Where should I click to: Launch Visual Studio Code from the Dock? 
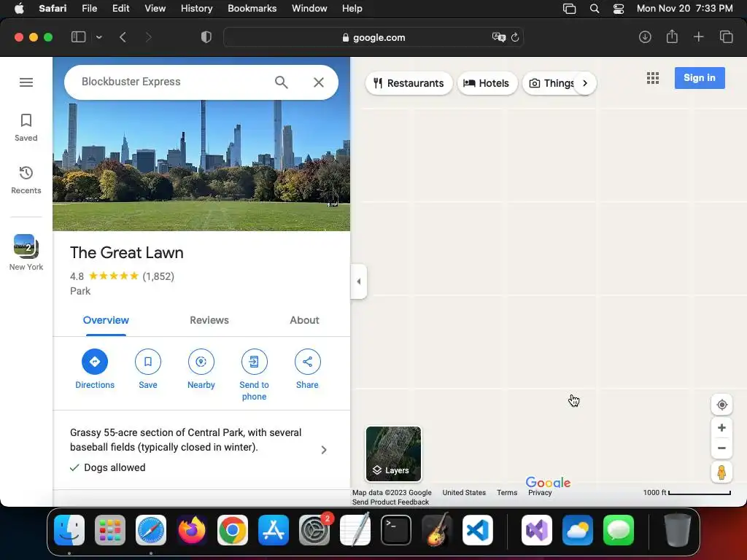point(478,530)
